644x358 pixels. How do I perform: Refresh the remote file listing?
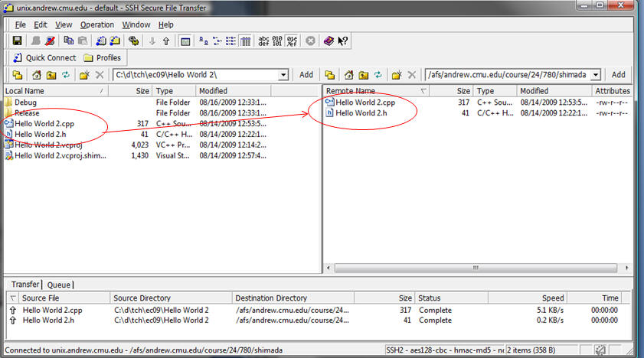378,75
